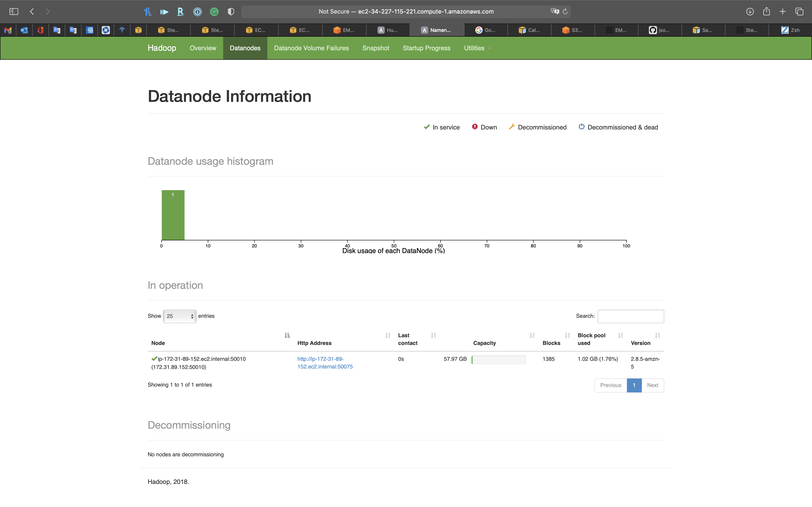Image resolution: width=812 pixels, height=507 pixels.
Task: Click the sidebar toggle icon in Safari
Action: click(14, 11)
